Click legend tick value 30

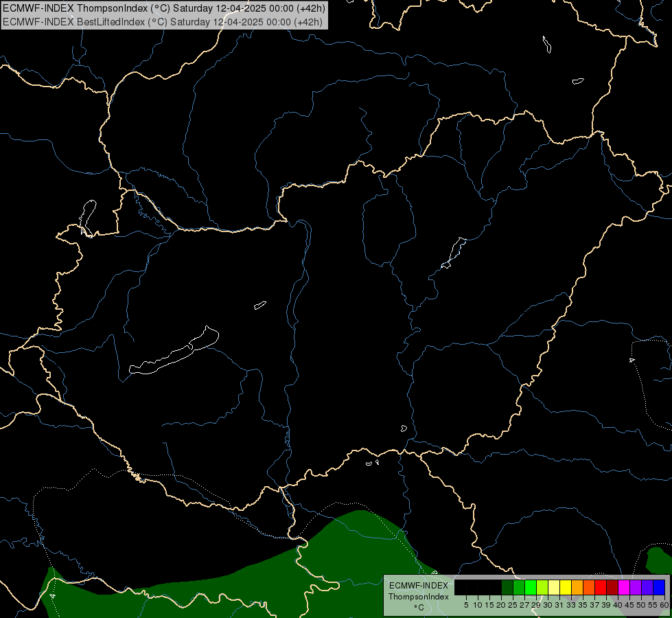coord(548,605)
